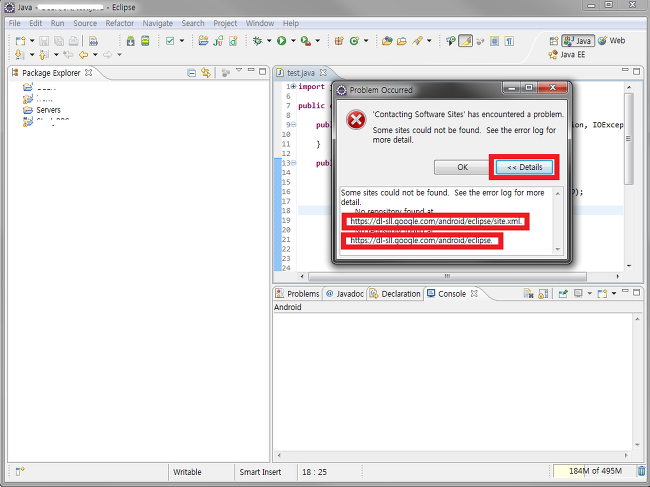Click the checkmark lint toolbar icon
Viewport: 650px width, 487px height.
(170, 41)
